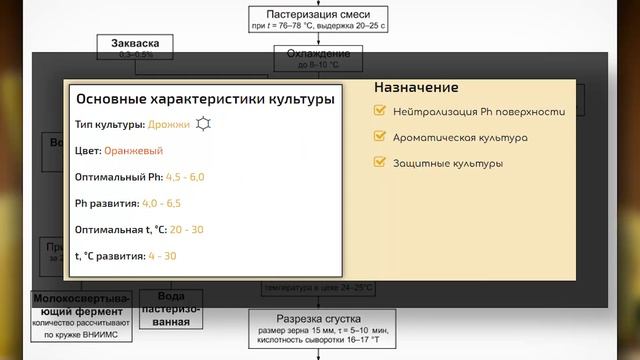
Task: Click the Ароматическая культура text
Action: (460, 138)
